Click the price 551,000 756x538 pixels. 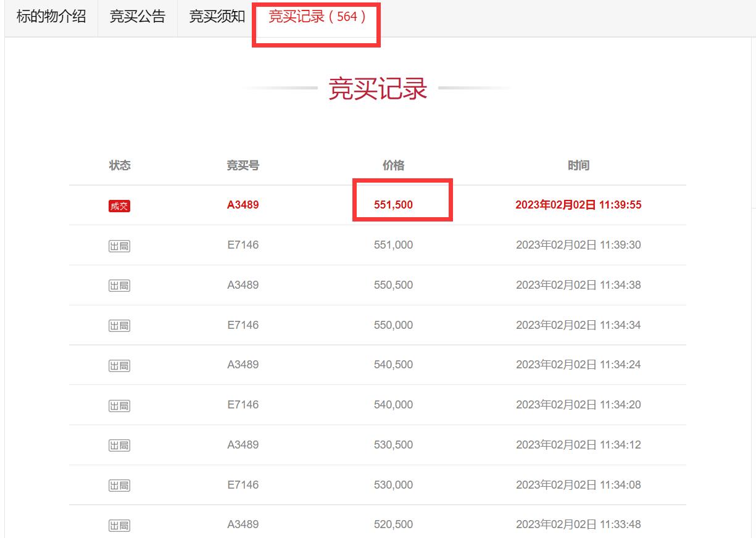tap(394, 245)
